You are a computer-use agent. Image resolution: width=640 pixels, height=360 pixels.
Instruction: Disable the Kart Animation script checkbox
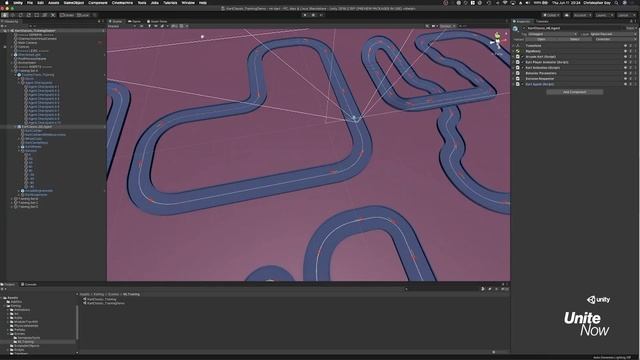[523, 68]
